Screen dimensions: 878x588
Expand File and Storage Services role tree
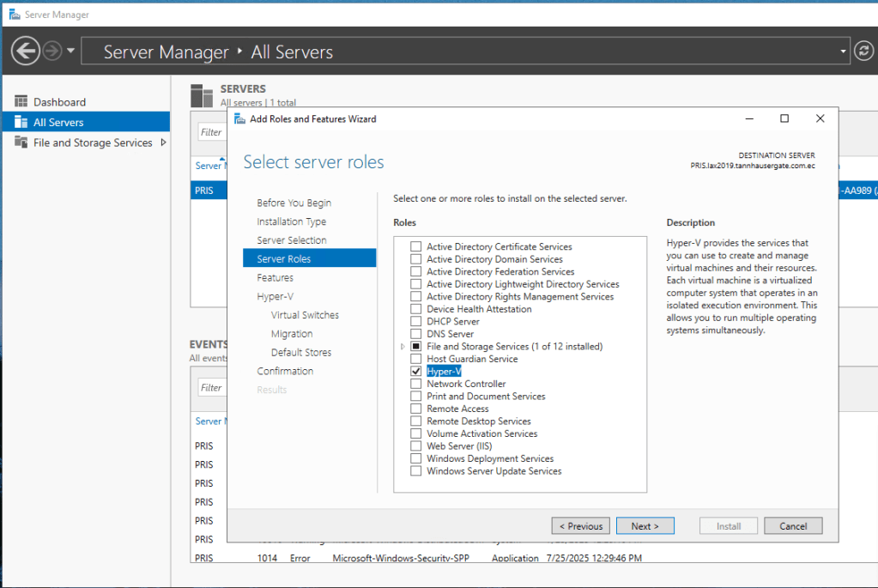pyautogui.click(x=403, y=347)
